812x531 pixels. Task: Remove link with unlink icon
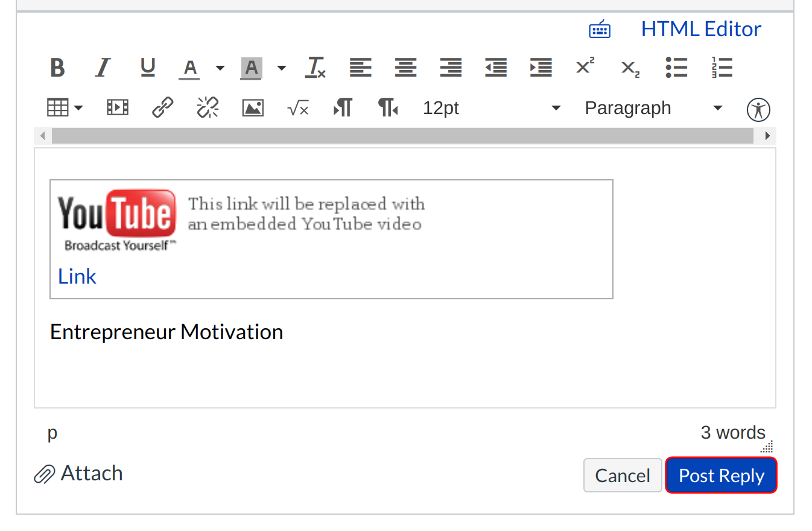(x=208, y=109)
